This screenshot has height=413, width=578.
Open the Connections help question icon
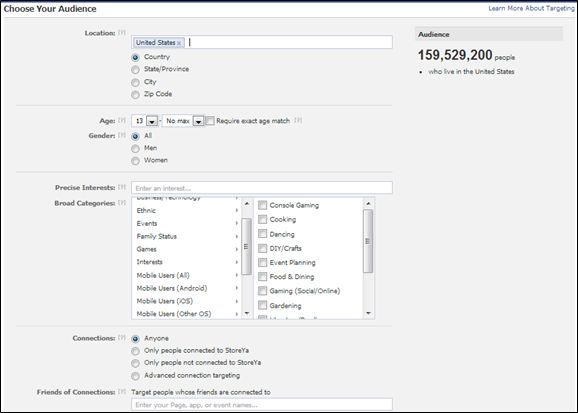122,338
